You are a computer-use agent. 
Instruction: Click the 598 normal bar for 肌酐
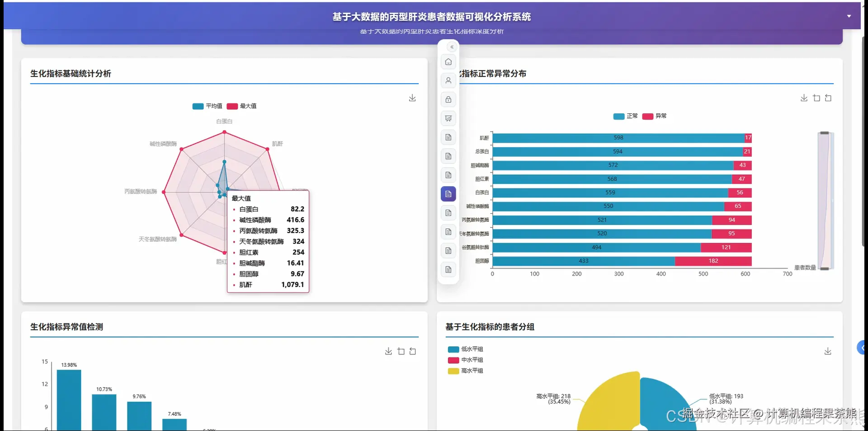[618, 138]
